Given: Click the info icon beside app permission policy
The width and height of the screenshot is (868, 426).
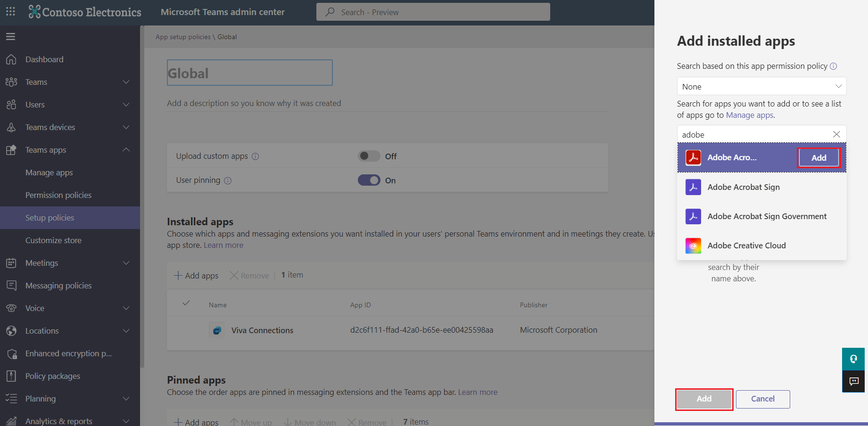Looking at the screenshot, I should pyautogui.click(x=834, y=66).
